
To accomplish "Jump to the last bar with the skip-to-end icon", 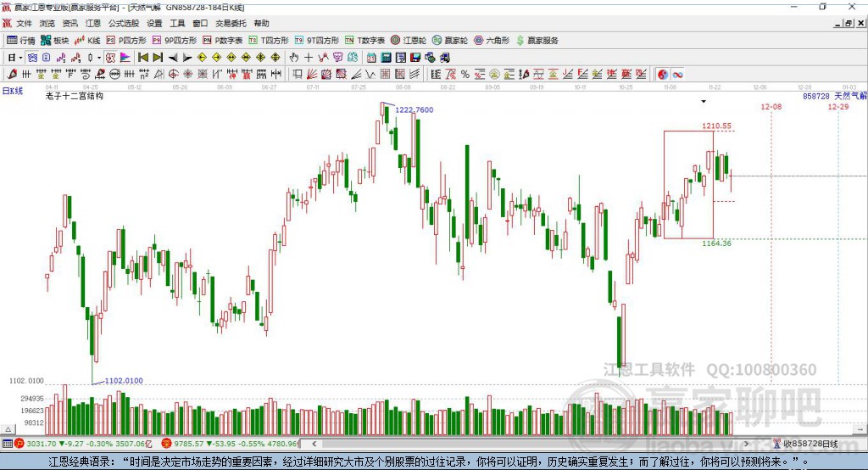I will [158, 58].
